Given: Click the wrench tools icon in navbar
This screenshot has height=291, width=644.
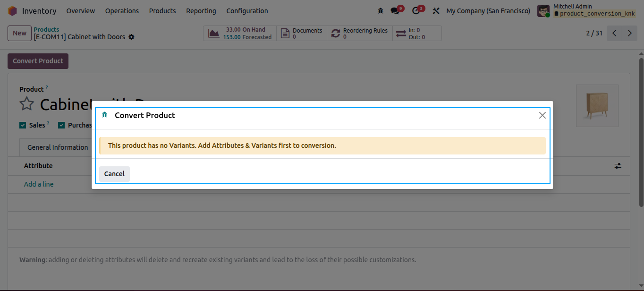Looking at the screenshot, I should point(436,11).
